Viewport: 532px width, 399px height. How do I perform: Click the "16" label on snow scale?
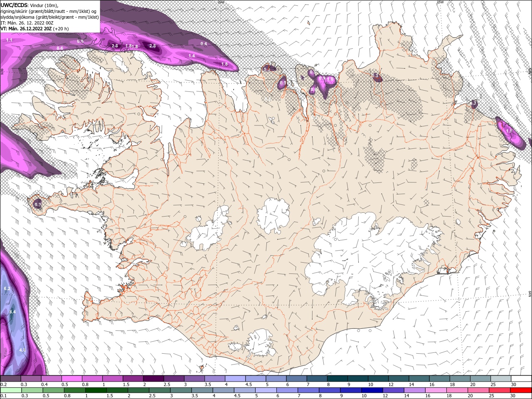[x=432, y=384]
